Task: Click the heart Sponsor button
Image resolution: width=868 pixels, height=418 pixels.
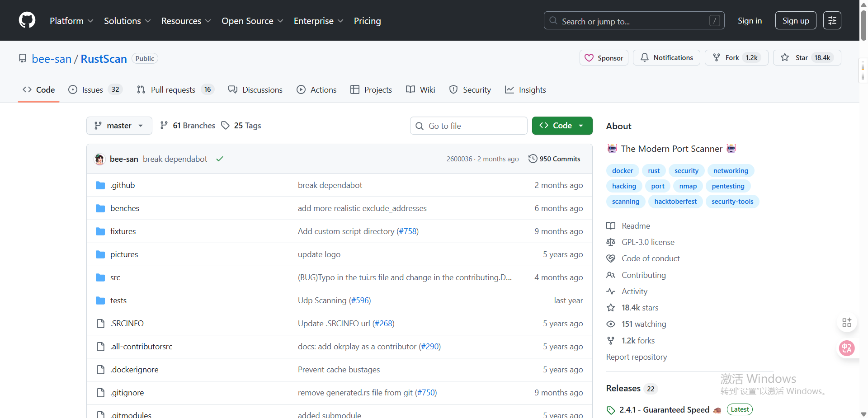Action: [x=604, y=58]
